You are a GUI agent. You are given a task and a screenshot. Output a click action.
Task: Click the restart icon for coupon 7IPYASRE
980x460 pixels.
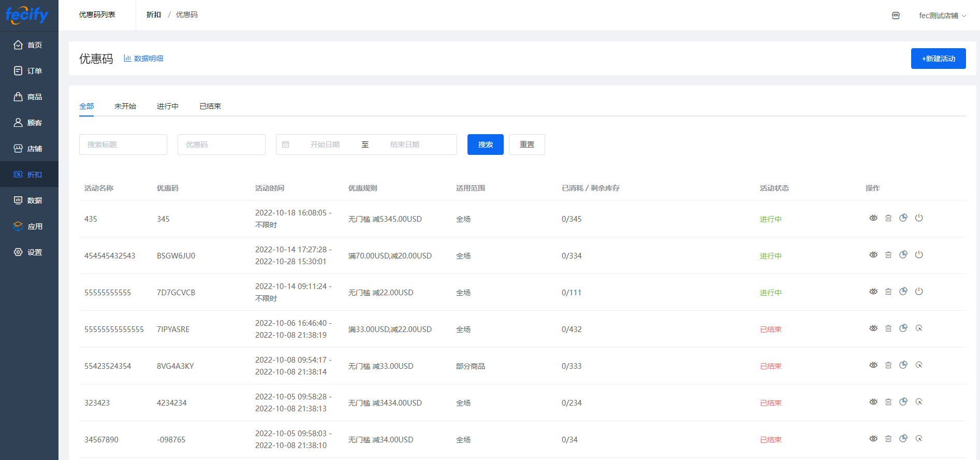(x=919, y=328)
